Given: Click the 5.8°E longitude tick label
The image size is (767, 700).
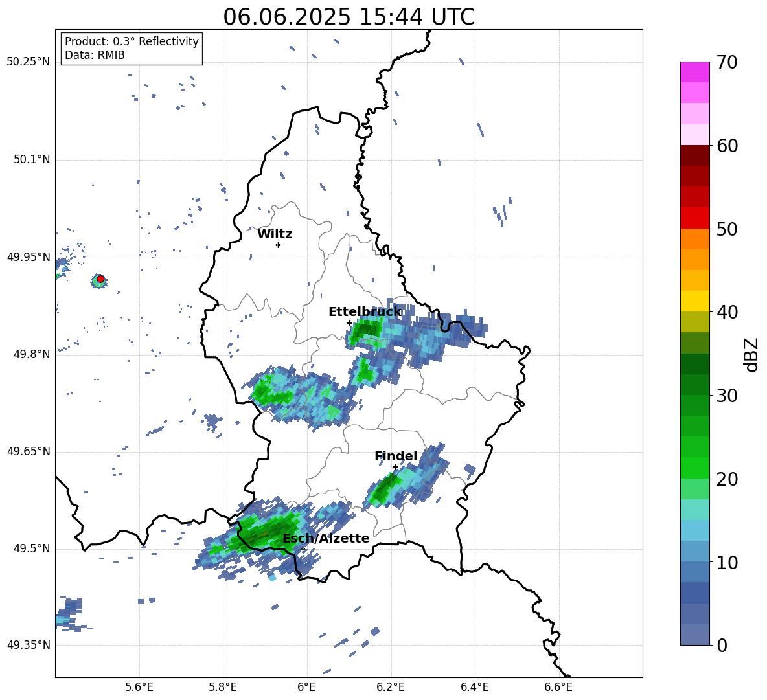Looking at the screenshot, I should 223,687.
